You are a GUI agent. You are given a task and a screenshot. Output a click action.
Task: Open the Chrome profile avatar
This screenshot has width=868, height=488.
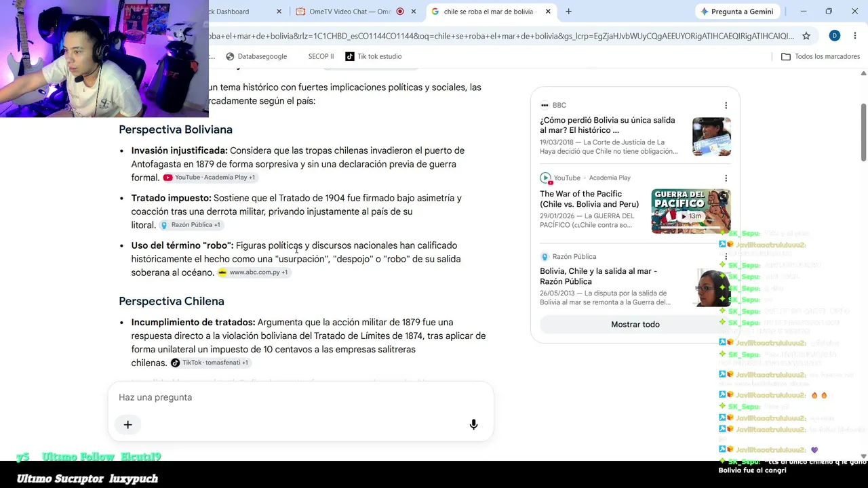[835, 36]
